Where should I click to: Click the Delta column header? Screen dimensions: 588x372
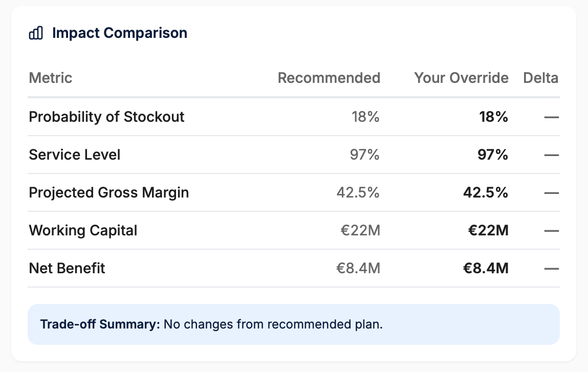[540, 78]
